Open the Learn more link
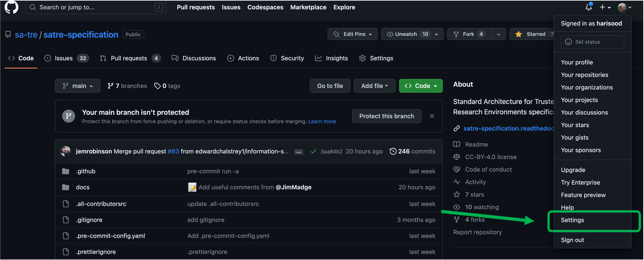The image size is (644, 260). [322, 121]
